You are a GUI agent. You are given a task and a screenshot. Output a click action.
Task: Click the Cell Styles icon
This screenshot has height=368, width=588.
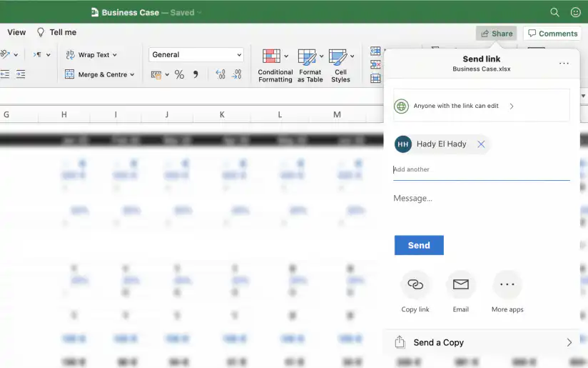point(338,56)
